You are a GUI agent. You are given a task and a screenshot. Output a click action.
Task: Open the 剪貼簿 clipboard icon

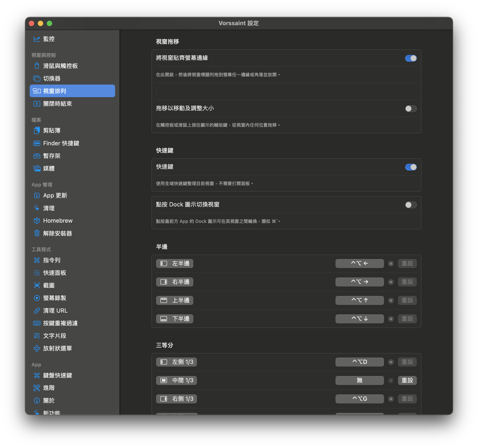click(37, 131)
